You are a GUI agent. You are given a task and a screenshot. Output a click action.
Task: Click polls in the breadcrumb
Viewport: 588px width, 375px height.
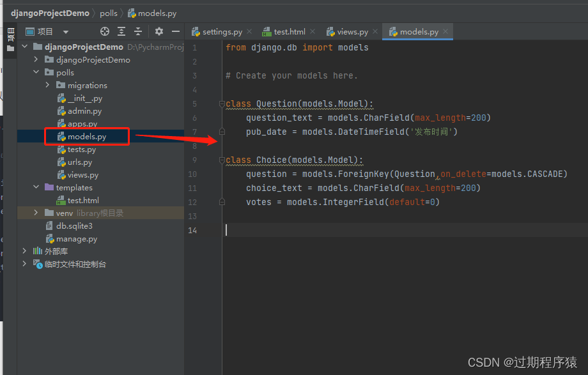(x=109, y=13)
